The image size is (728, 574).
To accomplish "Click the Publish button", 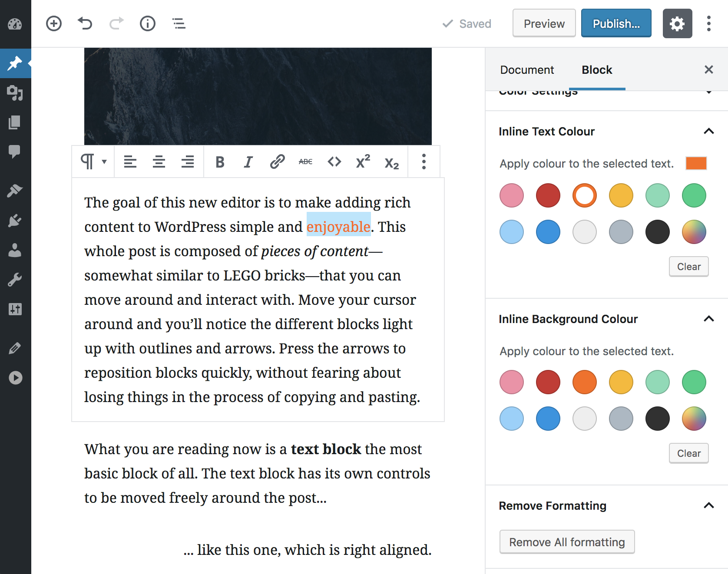I will (616, 23).
